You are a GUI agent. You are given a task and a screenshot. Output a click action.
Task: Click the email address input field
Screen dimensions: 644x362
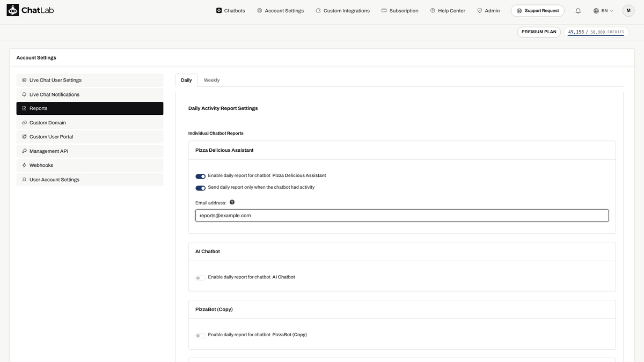pos(402,216)
